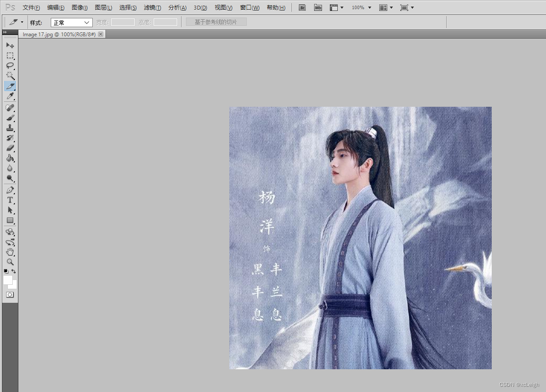This screenshot has height=392, width=546.
Task: Select the 3D Camera Rotate tool
Action: (10, 242)
